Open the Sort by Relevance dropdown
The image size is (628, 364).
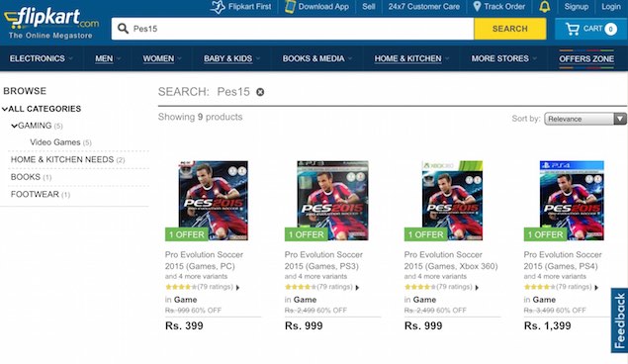click(585, 119)
